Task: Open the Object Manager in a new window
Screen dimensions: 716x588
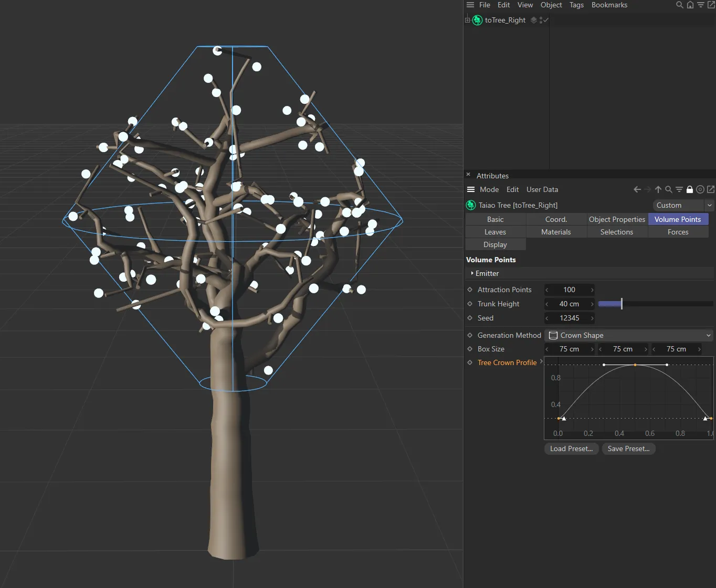Action: click(711, 5)
